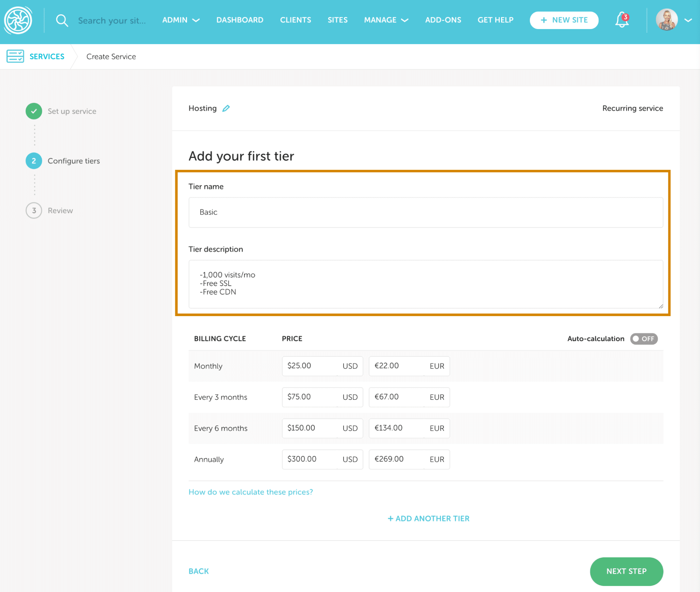Open the CLIENTS menu item
This screenshot has height=592, width=700.
click(x=296, y=20)
